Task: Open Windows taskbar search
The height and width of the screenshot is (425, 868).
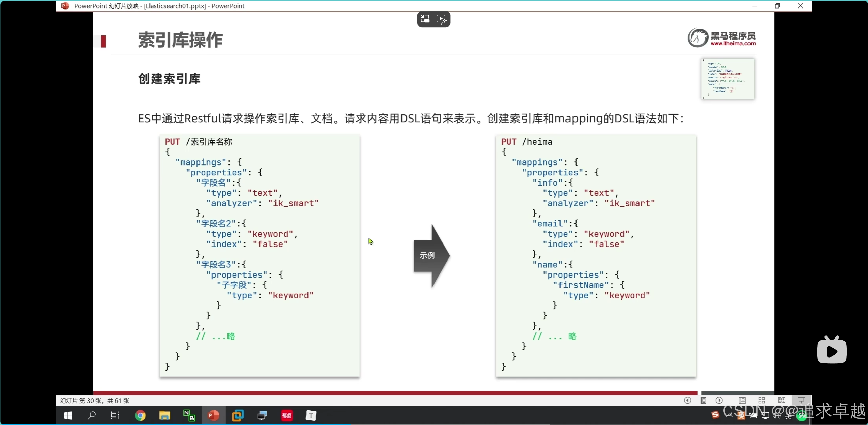Action: coord(92,415)
